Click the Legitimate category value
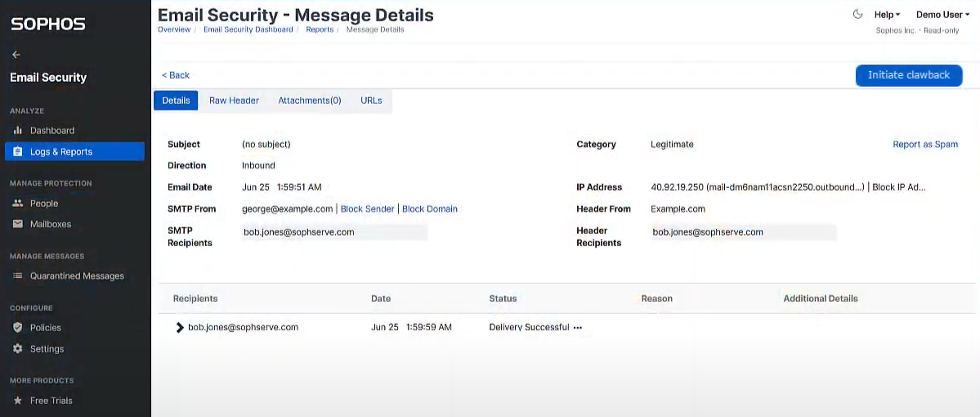This screenshot has height=417, width=980. (672, 145)
